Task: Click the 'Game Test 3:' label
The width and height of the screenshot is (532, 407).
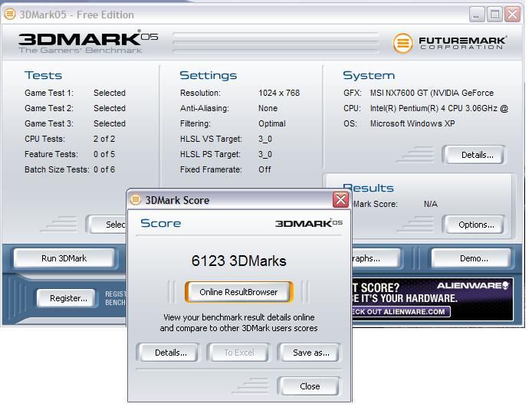Action: [x=49, y=123]
